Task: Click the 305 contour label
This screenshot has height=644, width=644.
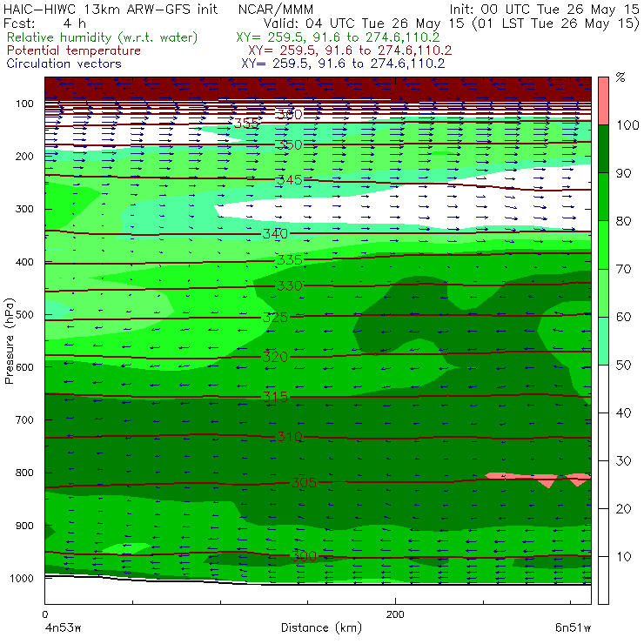Action: pos(304,482)
